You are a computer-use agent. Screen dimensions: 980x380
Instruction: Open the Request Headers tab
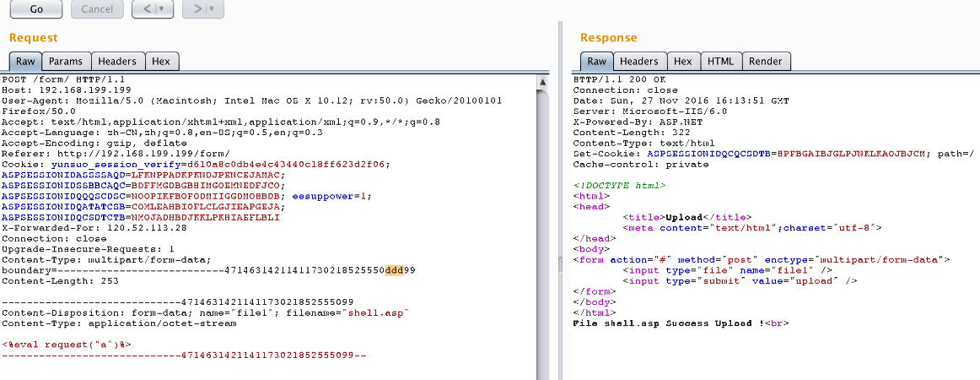(x=117, y=62)
